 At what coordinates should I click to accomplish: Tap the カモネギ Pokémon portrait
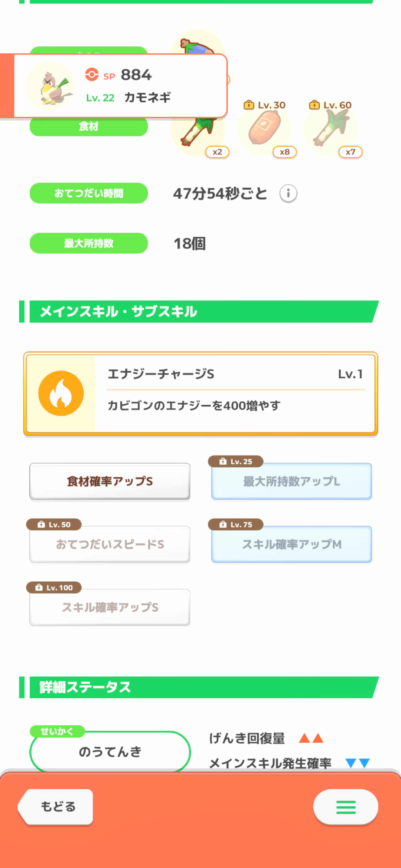point(50,86)
